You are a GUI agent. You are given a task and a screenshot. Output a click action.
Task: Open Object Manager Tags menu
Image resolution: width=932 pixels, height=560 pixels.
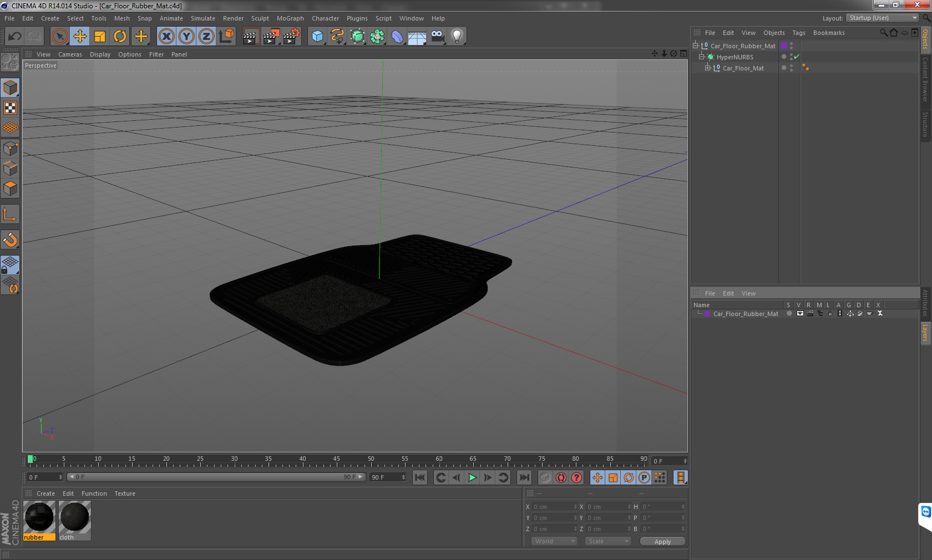click(x=799, y=33)
